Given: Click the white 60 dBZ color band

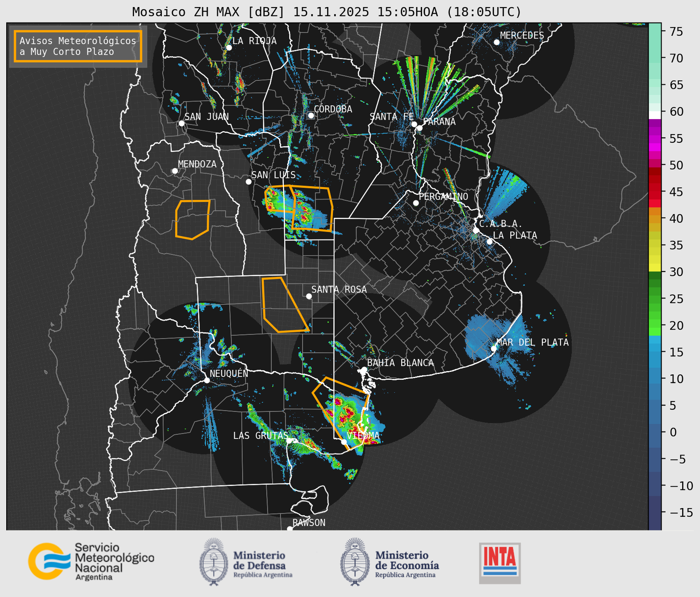Looking at the screenshot, I should pyautogui.click(x=654, y=114).
